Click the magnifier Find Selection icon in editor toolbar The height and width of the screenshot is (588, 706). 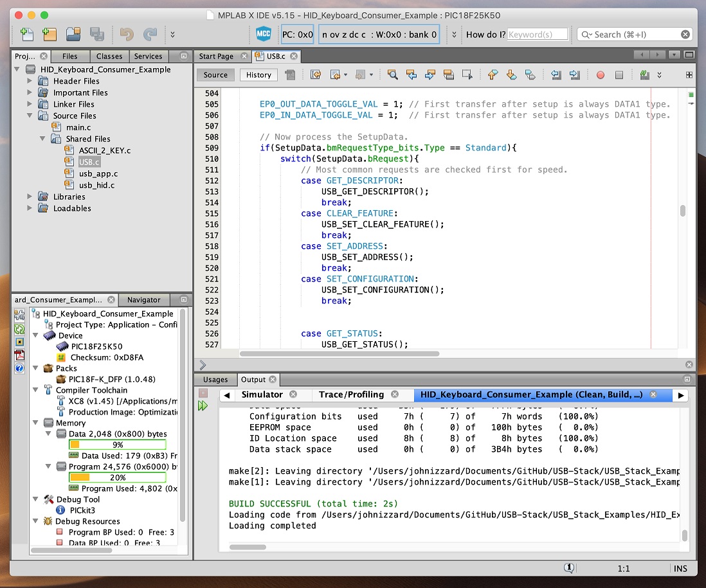pos(392,75)
